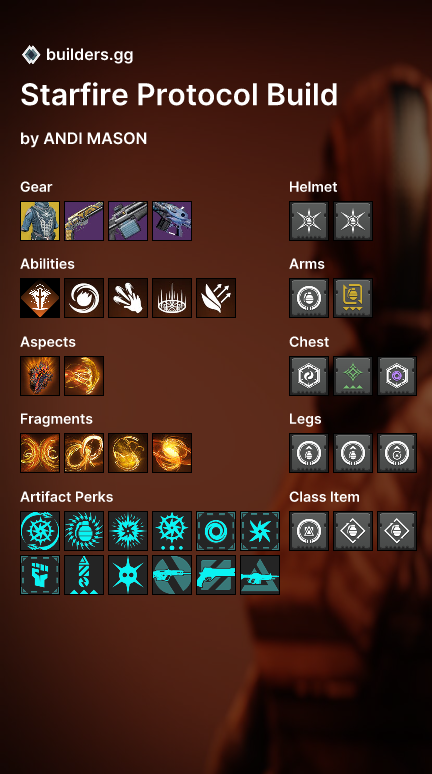Select the gold weapon in Gear row
Viewport: 432px width, 774px height.
pos(84,221)
